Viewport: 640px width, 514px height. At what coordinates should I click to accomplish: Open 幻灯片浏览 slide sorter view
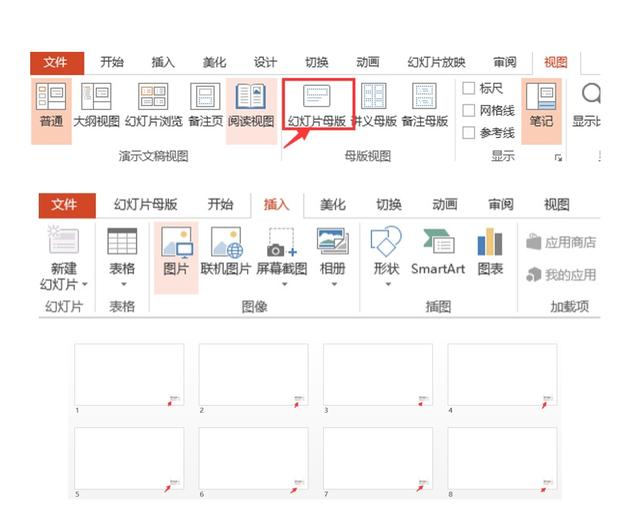(x=153, y=105)
